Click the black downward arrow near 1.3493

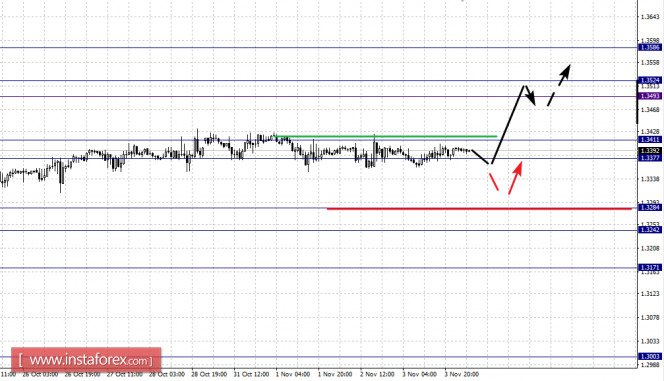point(530,95)
